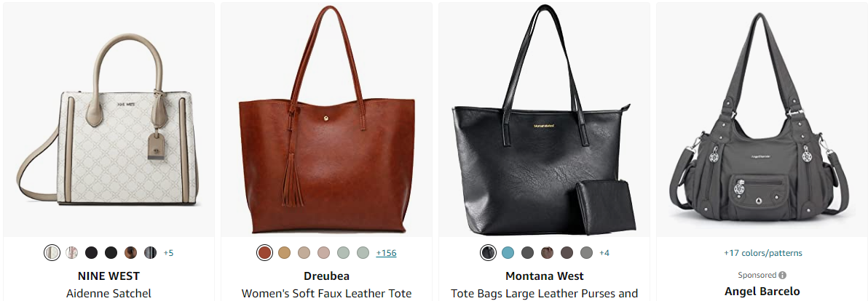The height and width of the screenshot is (301, 868).
Task: Open the brown Dreubea tote bag image
Action: [x=327, y=119]
